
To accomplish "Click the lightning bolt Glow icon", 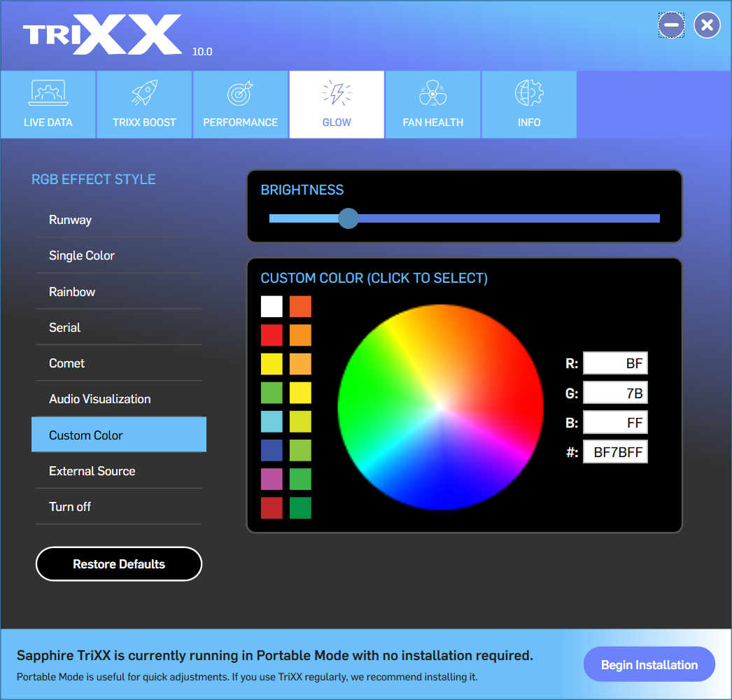I will pyautogui.click(x=337, y=92).
